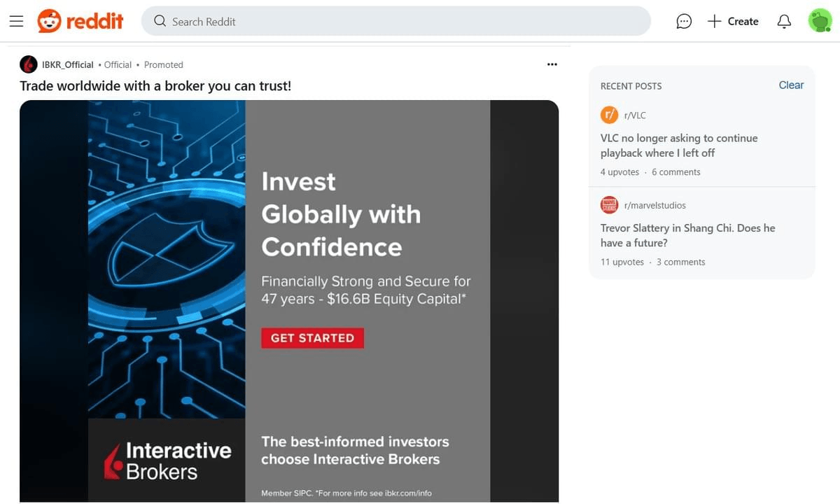Open the promoted post options ellipsis

pos(552,64)
